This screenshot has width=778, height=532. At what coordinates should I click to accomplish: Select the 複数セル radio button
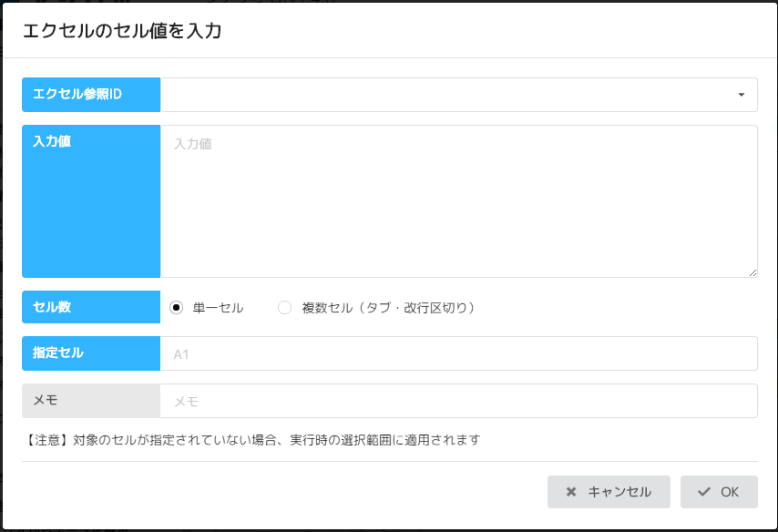coord(284,308)
